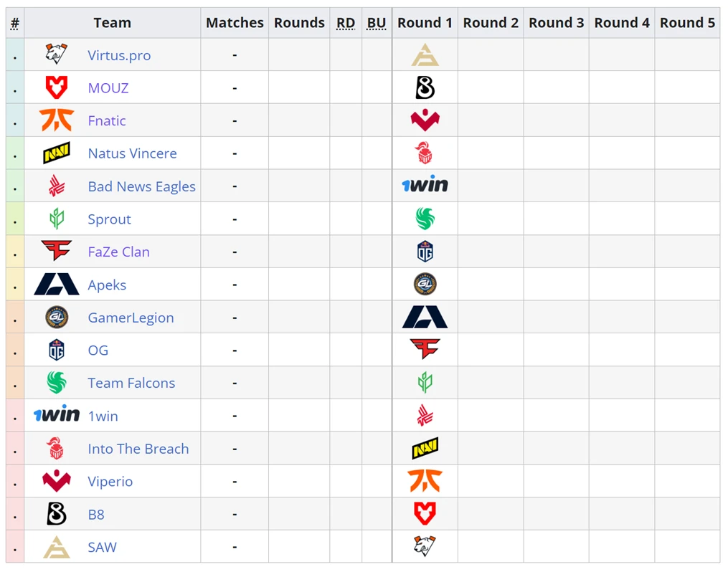728x572 pixels.
Task: Click the Sprout team name link
Action: pyautogui.click(x=110, y=219)
